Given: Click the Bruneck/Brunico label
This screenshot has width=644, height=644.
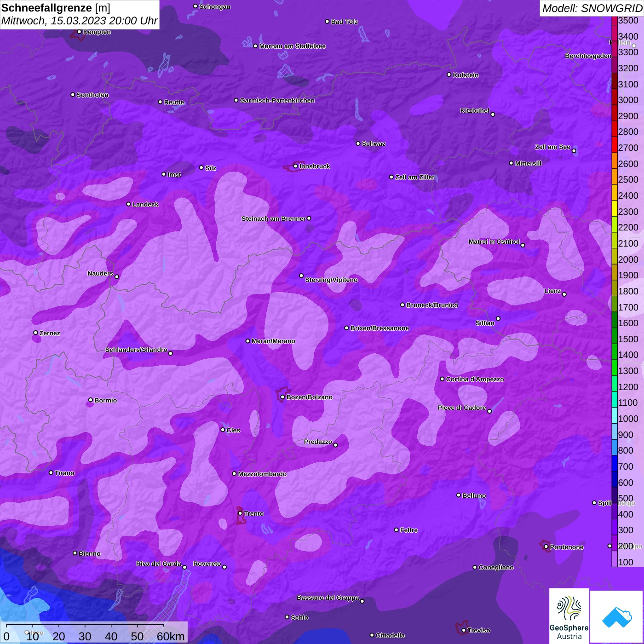Looking at the screenshot, I should coord(432,305).
